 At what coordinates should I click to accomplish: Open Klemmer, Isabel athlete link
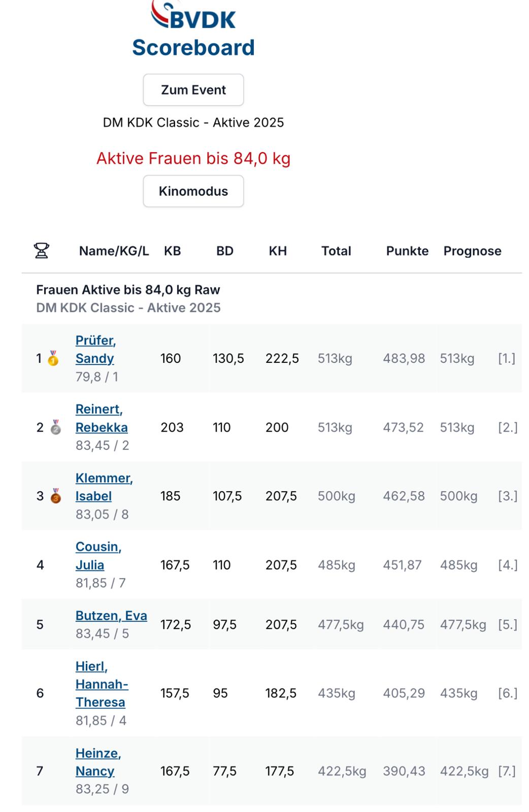coord(104,487)
